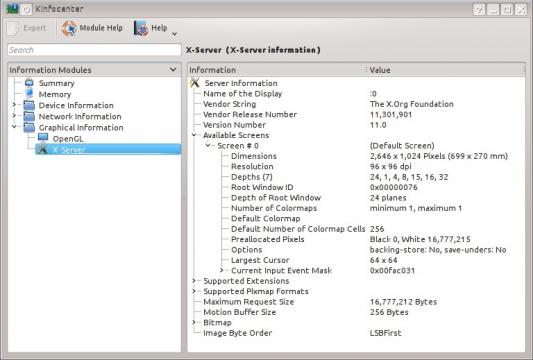
Task: Expand the Device Information tree node
Action: coord(14,105)
